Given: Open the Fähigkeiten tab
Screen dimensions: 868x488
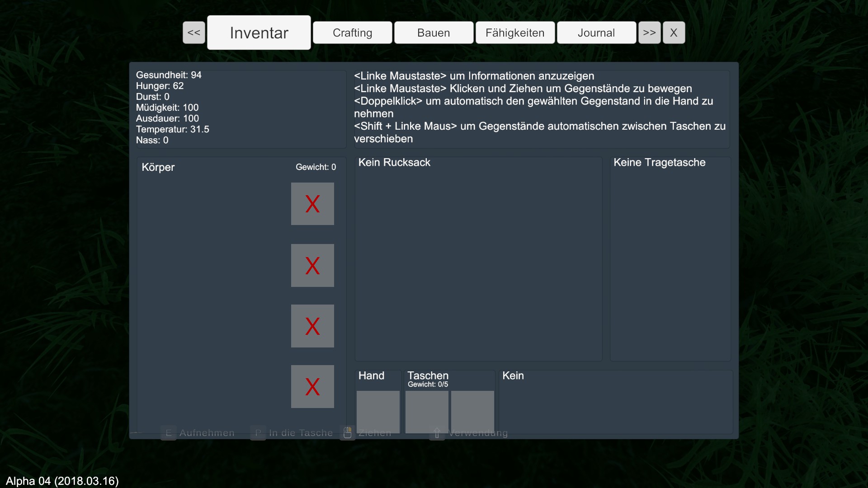Looking at the screenshot, I should coord(515,33).
